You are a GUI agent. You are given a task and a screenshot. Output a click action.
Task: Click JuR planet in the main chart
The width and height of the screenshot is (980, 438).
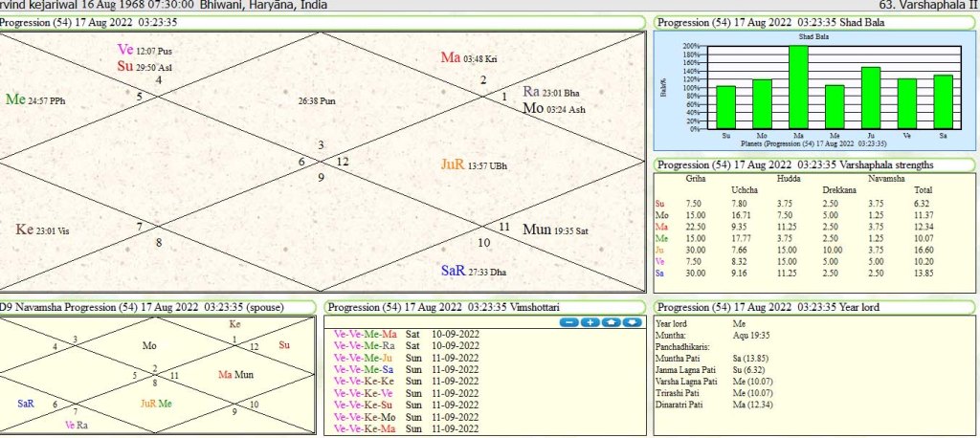pyautogui.click(x=454, y=164)
